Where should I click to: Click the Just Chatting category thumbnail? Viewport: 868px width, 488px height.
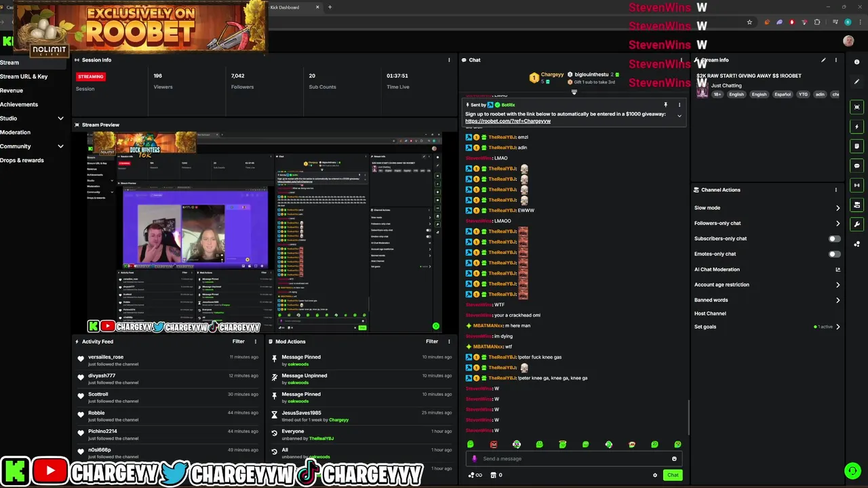702,89
